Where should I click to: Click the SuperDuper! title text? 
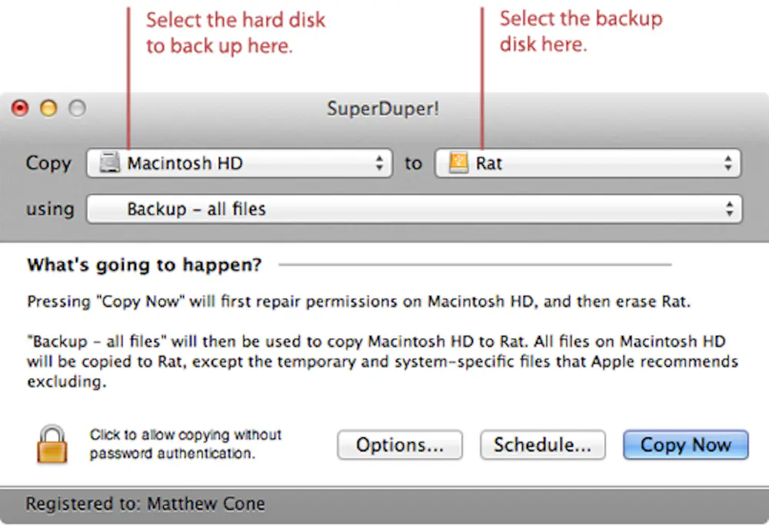[x=384, y=108]
